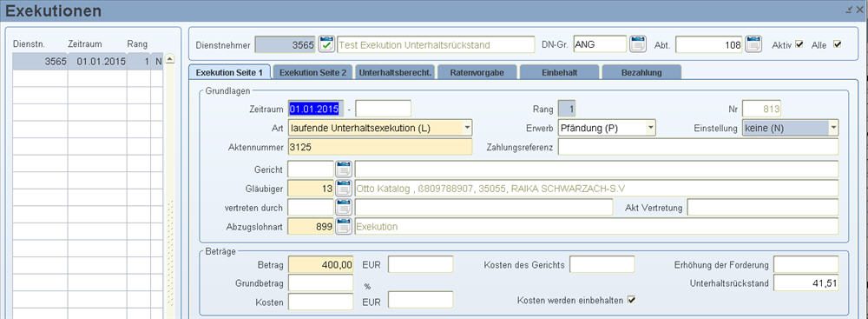
Task: Click the Dienstn. column header
Action: pyautogui.click(x=29, y=44)
